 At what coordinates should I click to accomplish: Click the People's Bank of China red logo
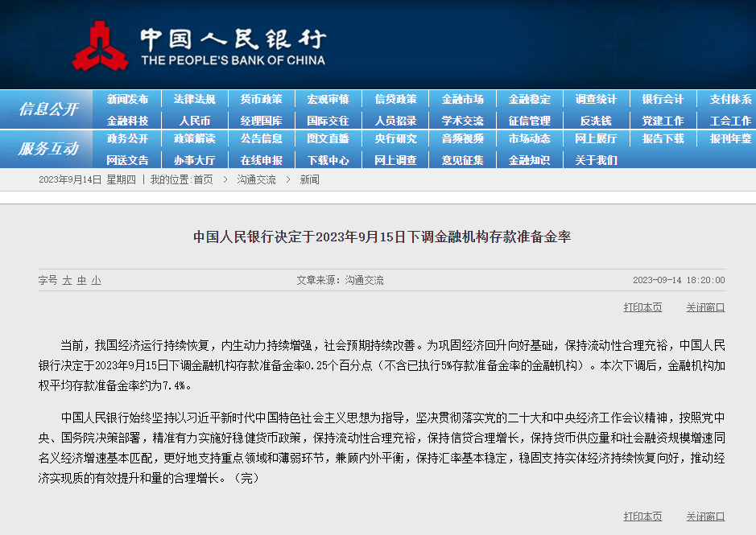point(101,46)
